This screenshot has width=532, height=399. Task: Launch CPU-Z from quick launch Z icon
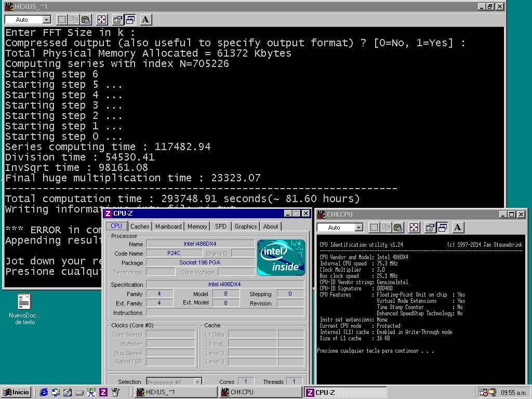103,393
